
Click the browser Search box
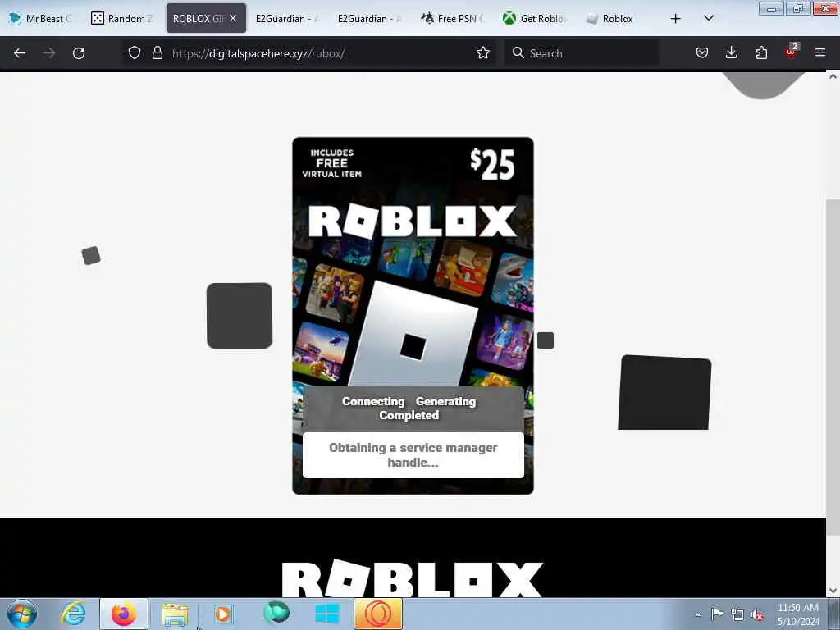[583, 53]
